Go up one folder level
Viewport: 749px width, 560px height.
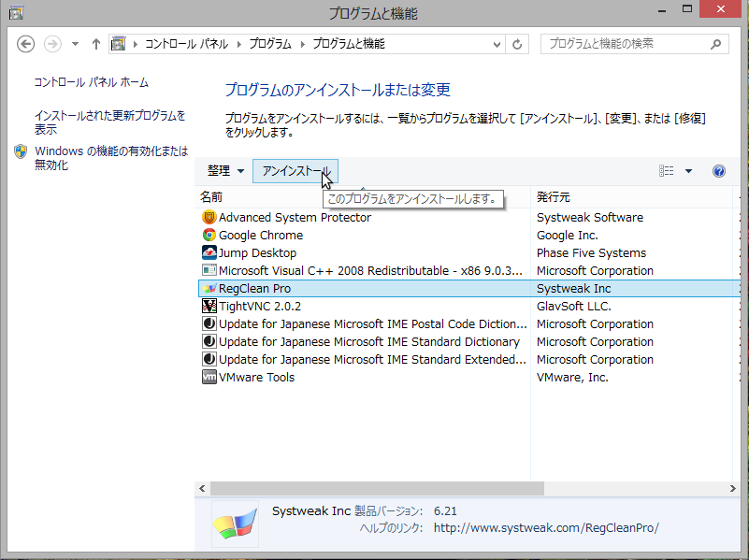tap(96, 44)
